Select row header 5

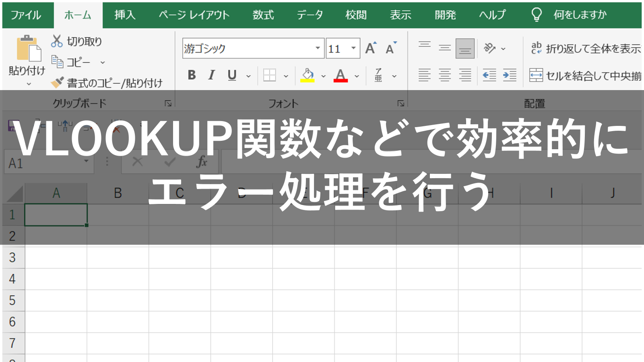(13, 300)
